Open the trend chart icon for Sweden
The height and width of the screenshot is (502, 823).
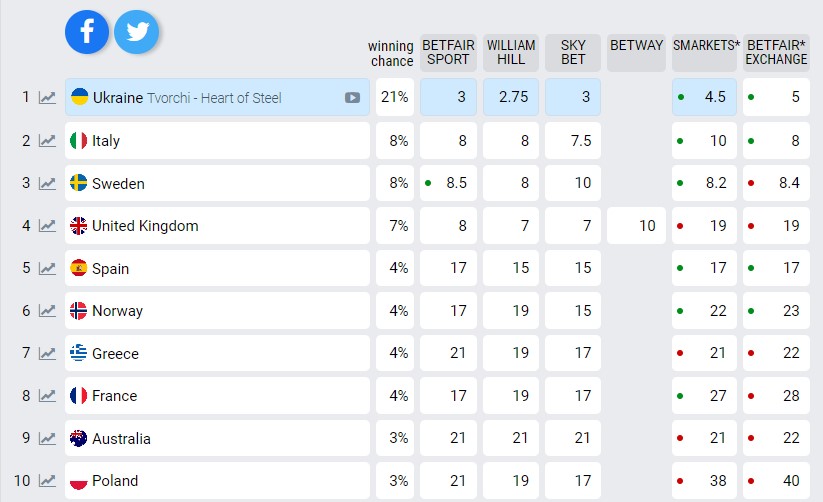[47, 183]
